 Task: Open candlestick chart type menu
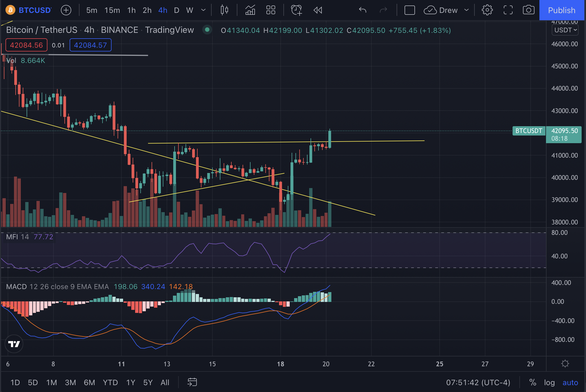[x=224, y=10]
